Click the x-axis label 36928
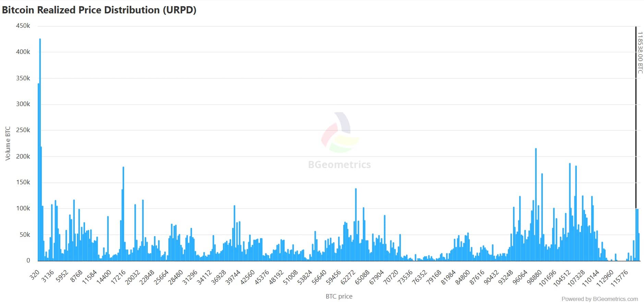The width and height of the screenshot is (644, 303). pyautogui.click(x=218, y=277)
